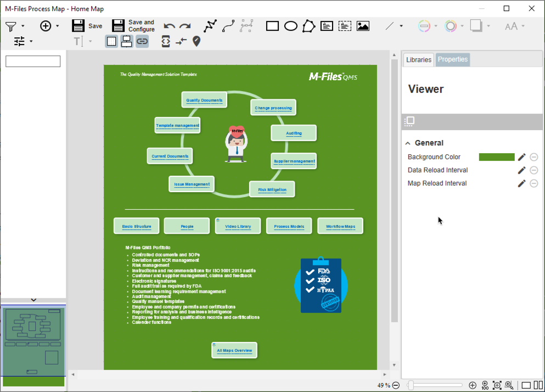Switch to the Libraries tab

click(419, 60)
